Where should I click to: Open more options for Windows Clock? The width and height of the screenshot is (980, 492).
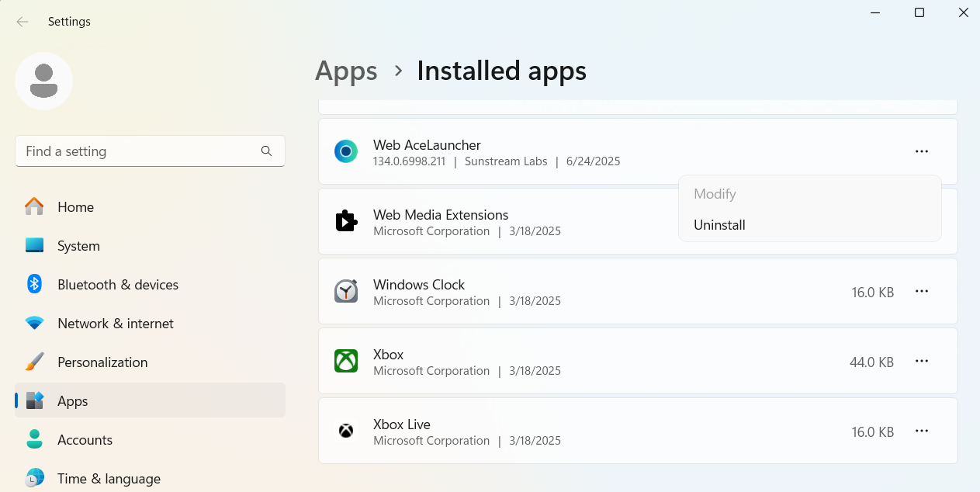point(921,291)
